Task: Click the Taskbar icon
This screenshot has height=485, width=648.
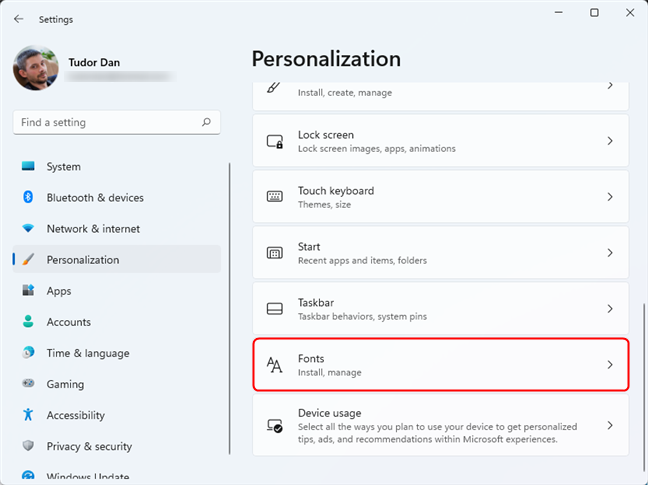Action: pyautogui.click(x=275, y=309)
